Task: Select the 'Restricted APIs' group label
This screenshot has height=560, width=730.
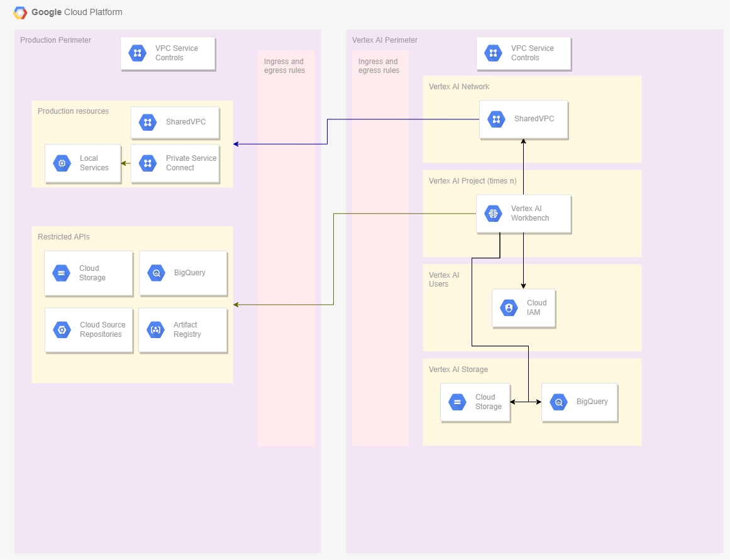Action: click(64, 236)
